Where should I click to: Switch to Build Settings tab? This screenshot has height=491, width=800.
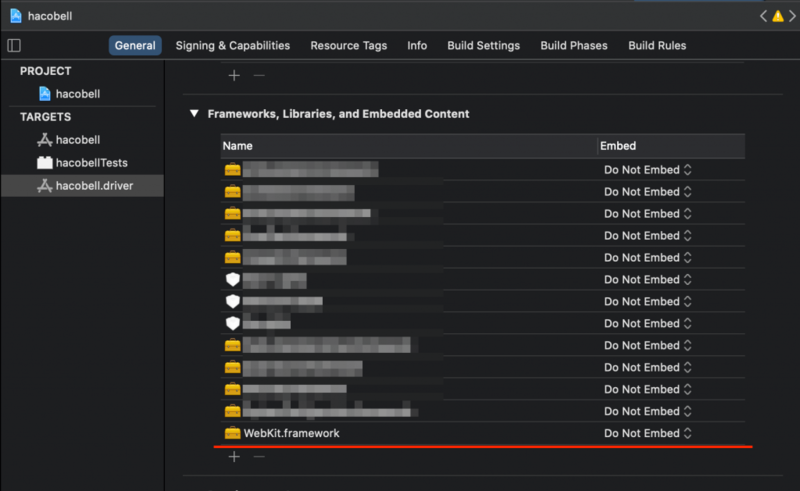pos(484,45)
